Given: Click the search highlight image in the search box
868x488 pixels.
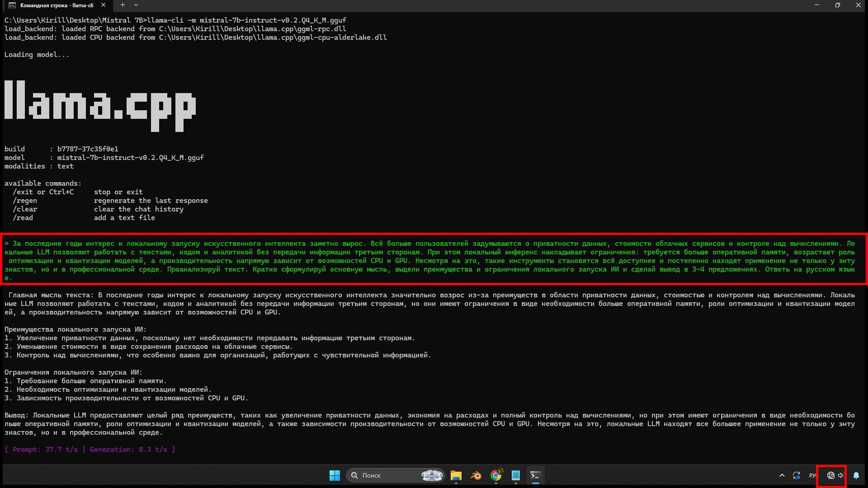Looking at the screenshot, I should click(x=431, y=475).
